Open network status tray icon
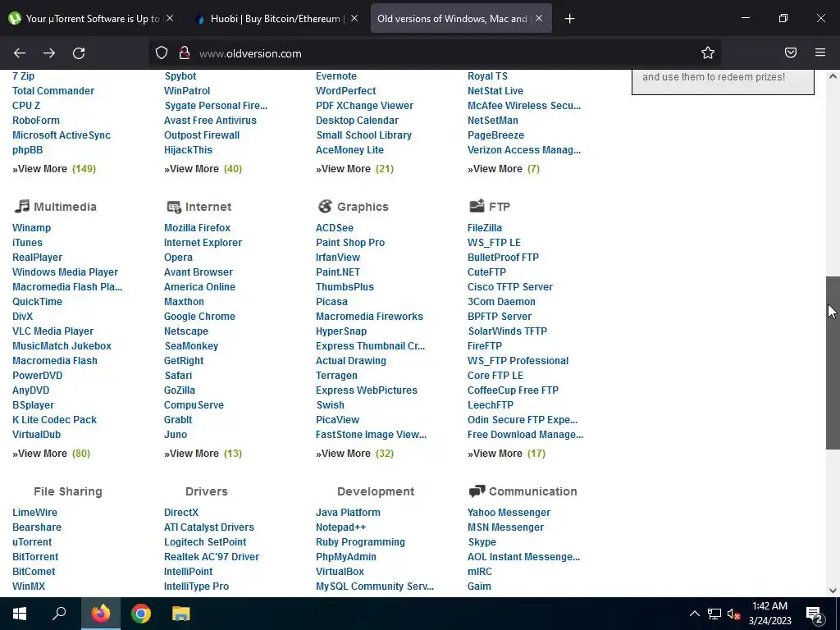840x630 pixels. (714, 614)
